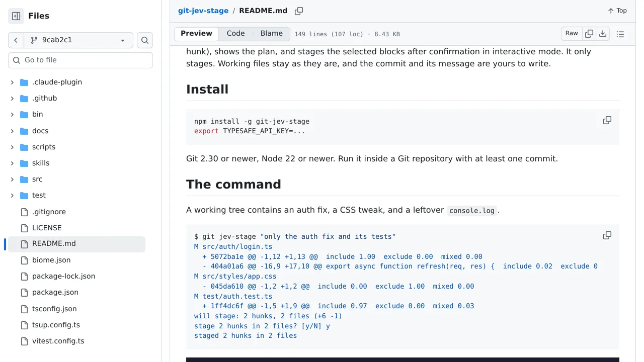Click the package-lock.json file icon
Image resolution: width=644 pixels, height=362 pixels.
(x=24, y=277)
